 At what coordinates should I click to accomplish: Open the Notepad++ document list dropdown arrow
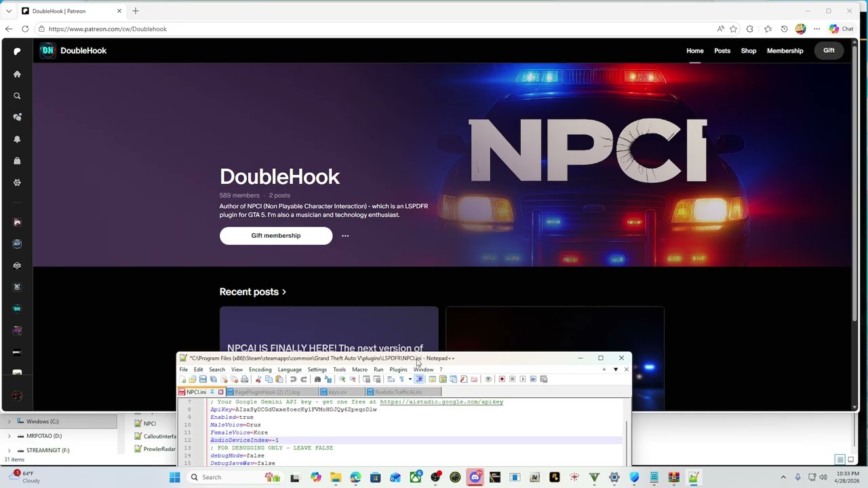(x=615, y=369)
